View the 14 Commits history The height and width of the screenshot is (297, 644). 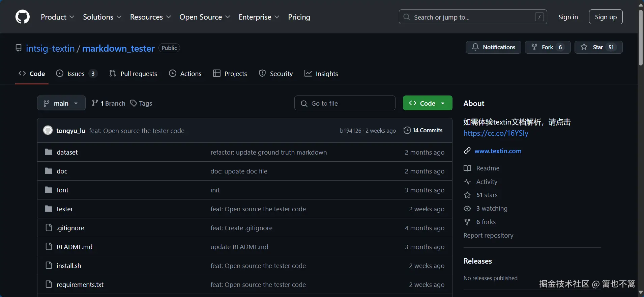point(423,130)
